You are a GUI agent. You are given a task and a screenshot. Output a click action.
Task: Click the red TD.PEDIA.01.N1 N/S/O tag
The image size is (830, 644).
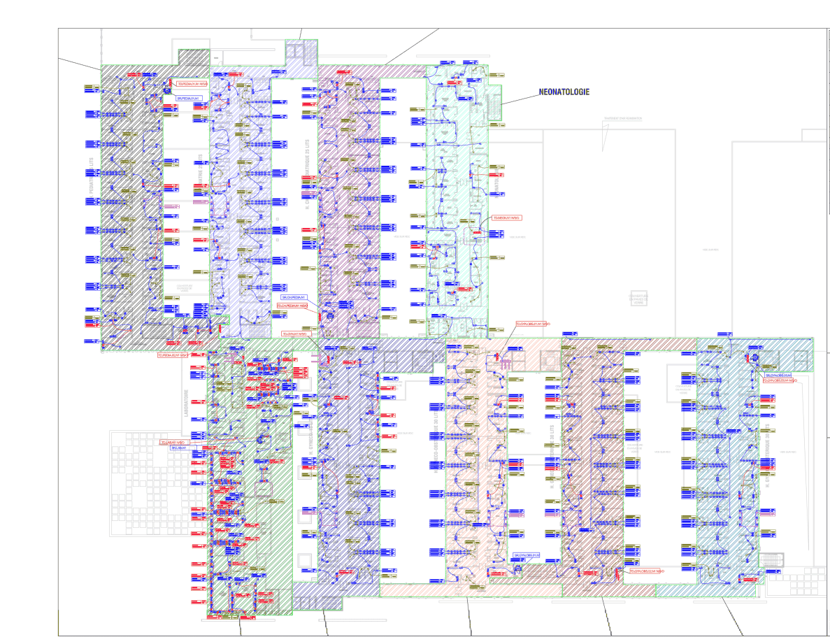tap(192, 84)
